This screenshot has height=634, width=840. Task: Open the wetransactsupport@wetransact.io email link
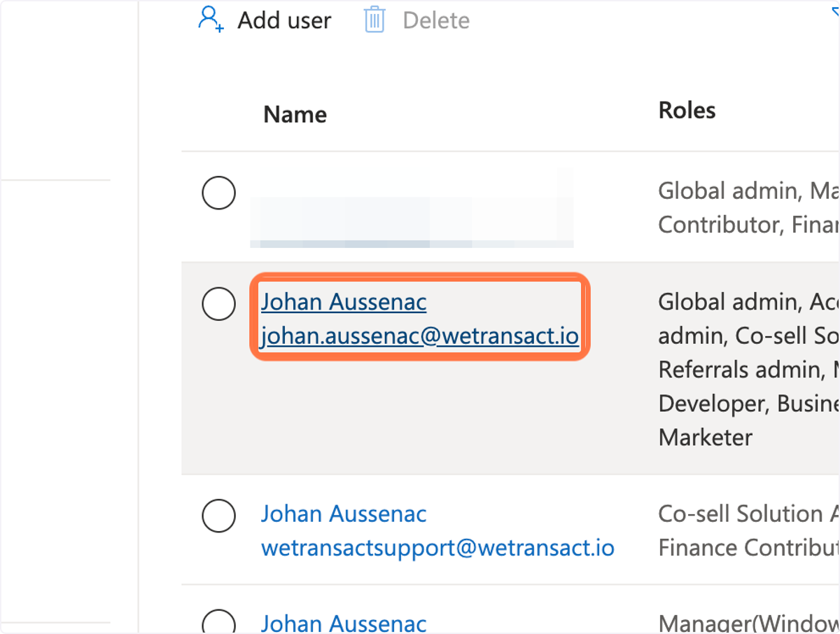[437, 548]
